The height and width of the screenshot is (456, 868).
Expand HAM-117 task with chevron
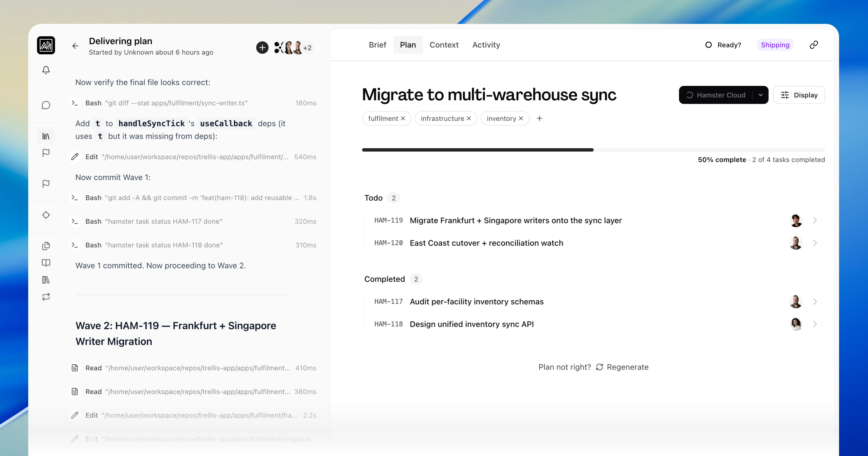815,302
